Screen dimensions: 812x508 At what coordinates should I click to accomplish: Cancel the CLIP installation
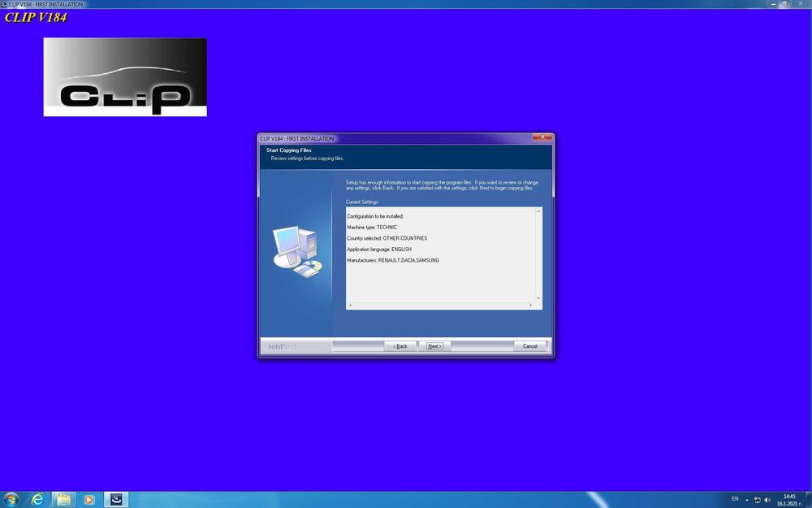[529, 346]
